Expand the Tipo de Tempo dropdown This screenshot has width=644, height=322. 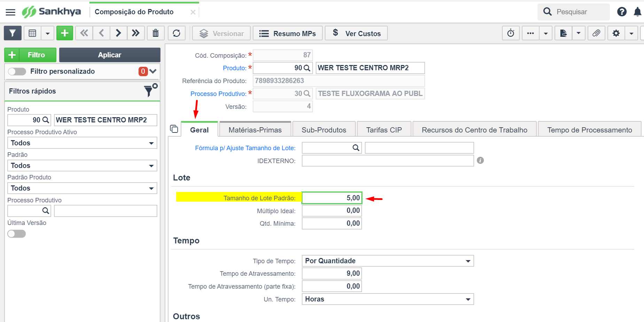click(x=387, y=261)
